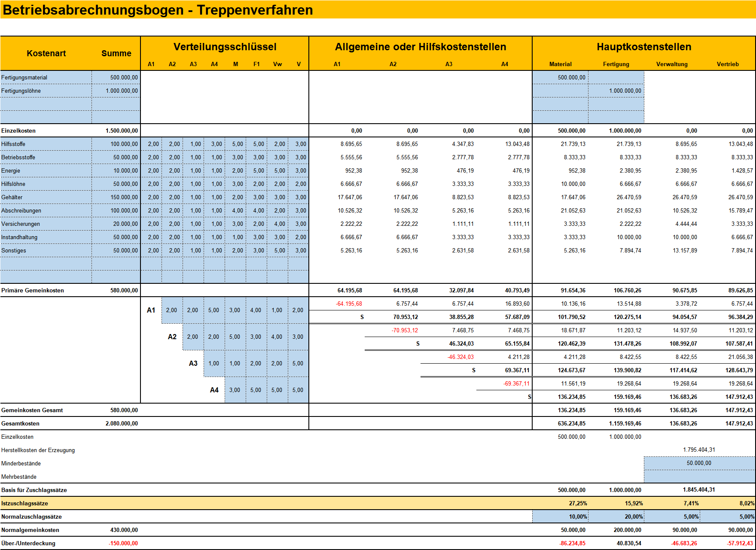The height and width of the screenshot is (550, 756).
Task: Click the Material header in Hauptkostenstellen
Action: (560, 64)
